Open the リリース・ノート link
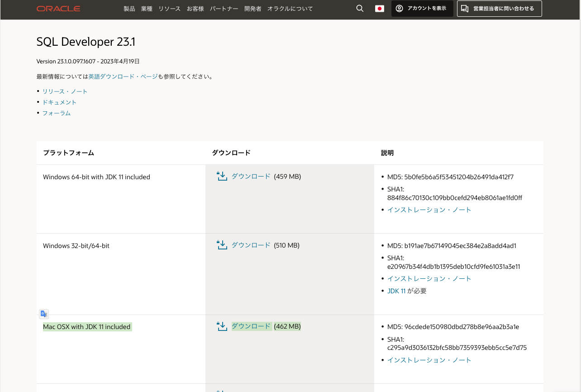Image resolution: width=581 pixels, height=392 pixels. [x=65, y=91]
